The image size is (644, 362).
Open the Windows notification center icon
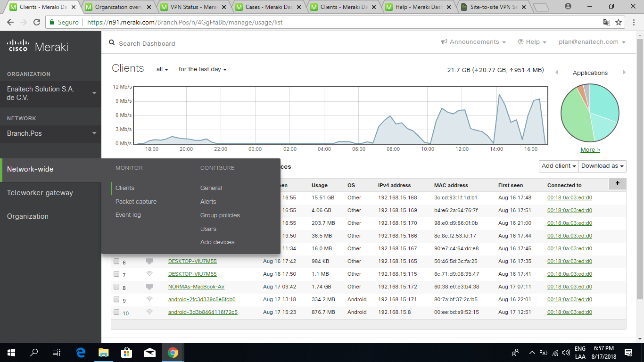point(628,353)
